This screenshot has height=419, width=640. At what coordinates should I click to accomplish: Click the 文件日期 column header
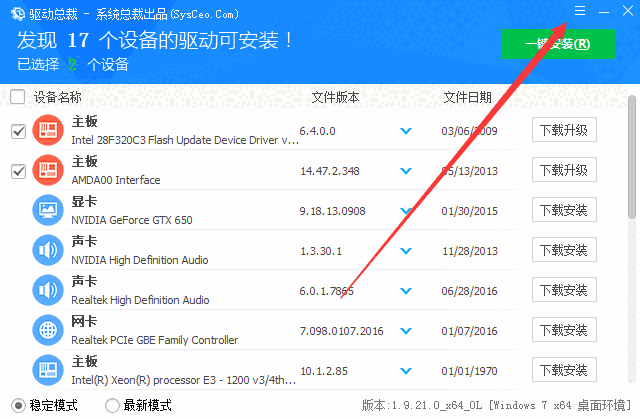point(467,97)
